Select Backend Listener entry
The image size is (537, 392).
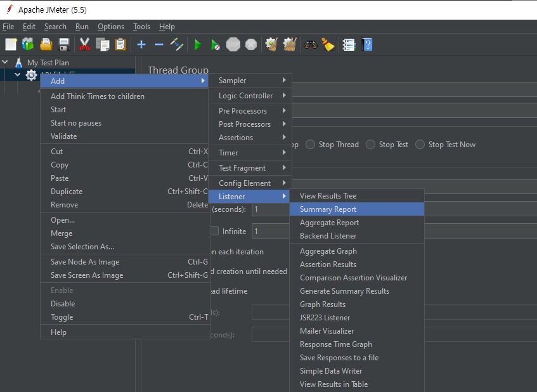tap(357, 236)
